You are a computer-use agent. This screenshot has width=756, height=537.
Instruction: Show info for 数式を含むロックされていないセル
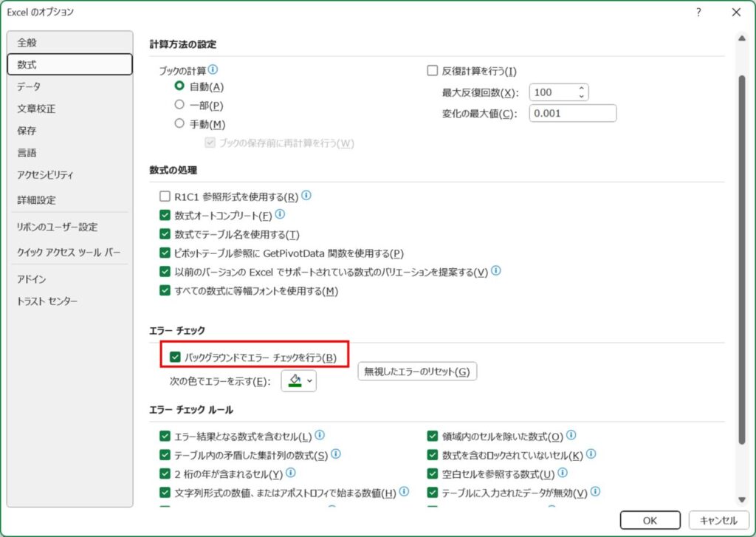[591, 454]
